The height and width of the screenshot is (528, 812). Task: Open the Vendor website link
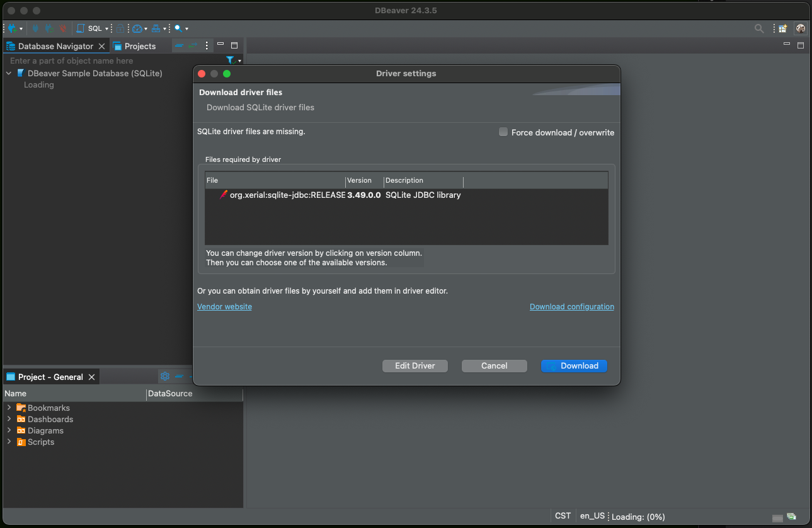click(224, 307)
